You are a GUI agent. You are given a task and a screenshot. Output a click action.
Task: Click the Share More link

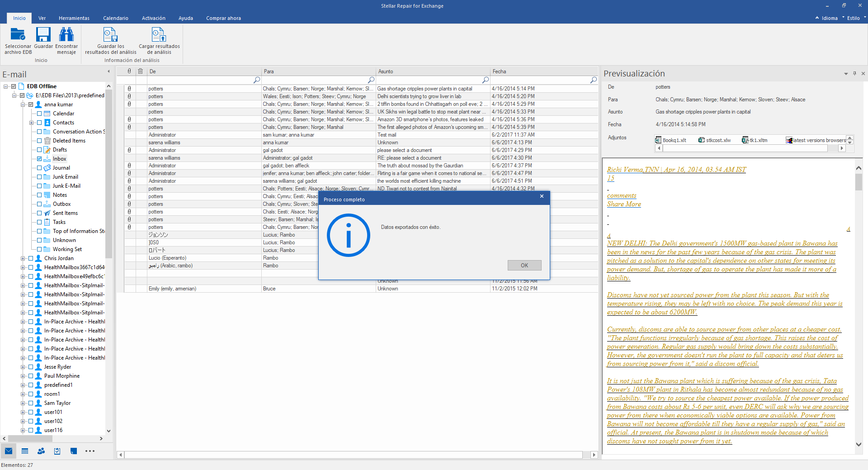pyautogui.click(x=624, y=204)
